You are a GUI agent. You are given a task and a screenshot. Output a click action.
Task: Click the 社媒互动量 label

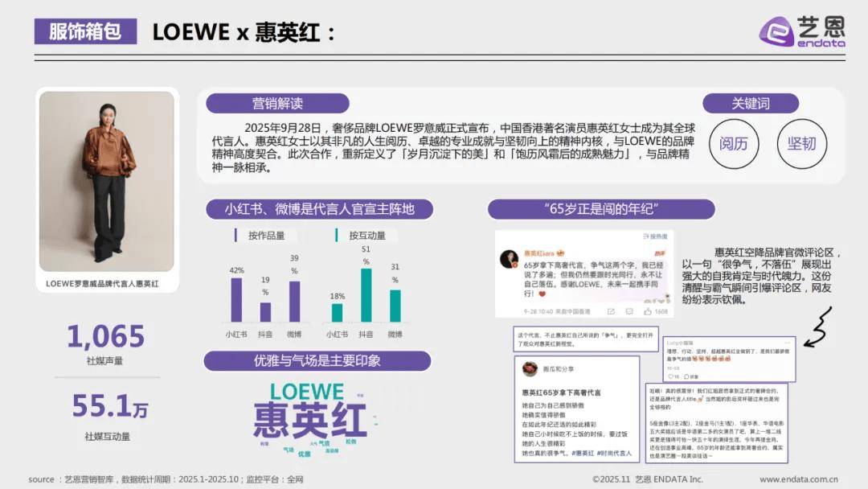click(x=107, y=437)
